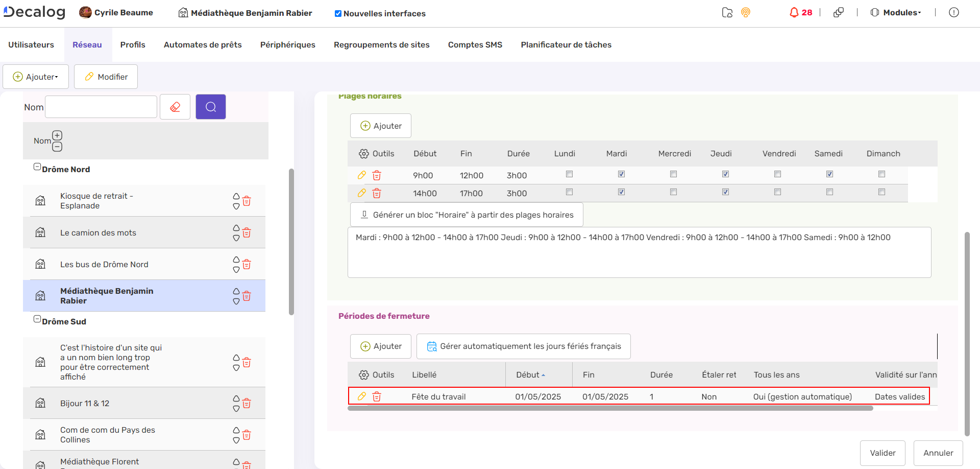Click the eraser icon to clear Nom search
Screen dimensions: 980x469
pos(175,107)
